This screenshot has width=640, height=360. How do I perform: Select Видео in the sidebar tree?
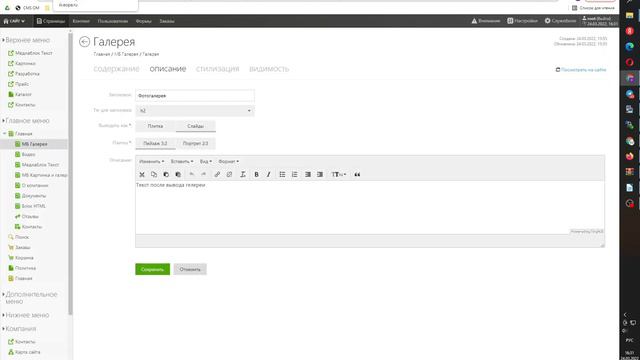25,154
